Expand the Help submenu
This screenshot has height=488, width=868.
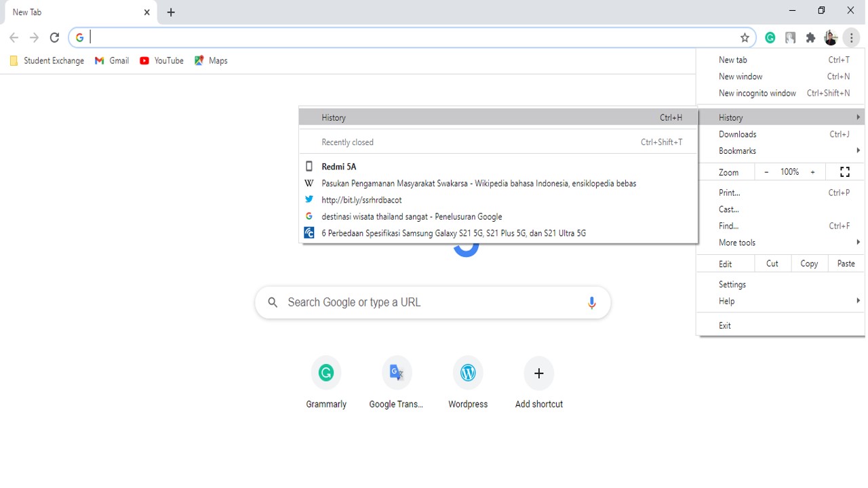pyautogui.click(x=781, y=301)
